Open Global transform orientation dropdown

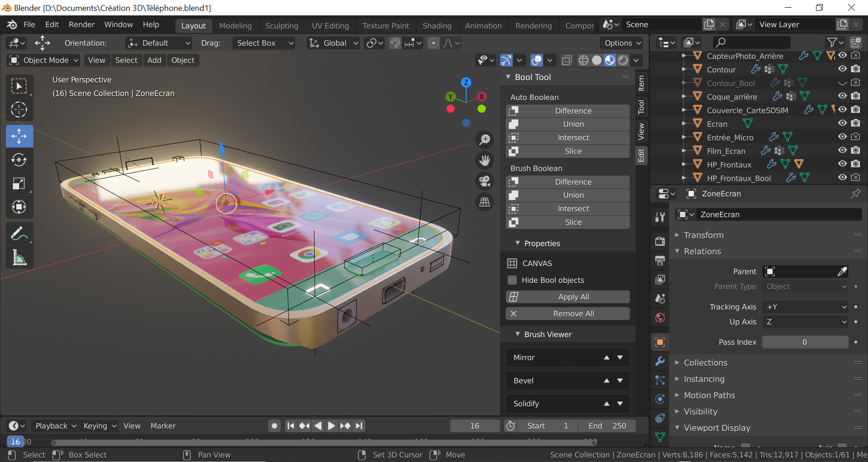pos(333,43)
